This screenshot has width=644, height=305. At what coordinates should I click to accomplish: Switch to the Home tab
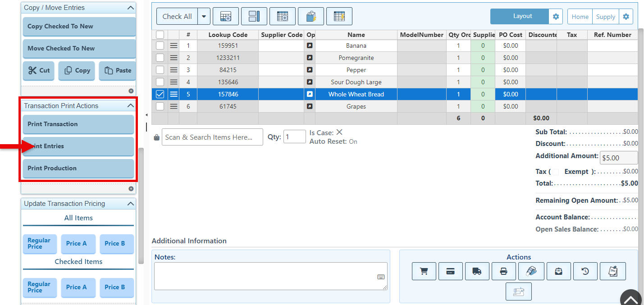point(580,17)
